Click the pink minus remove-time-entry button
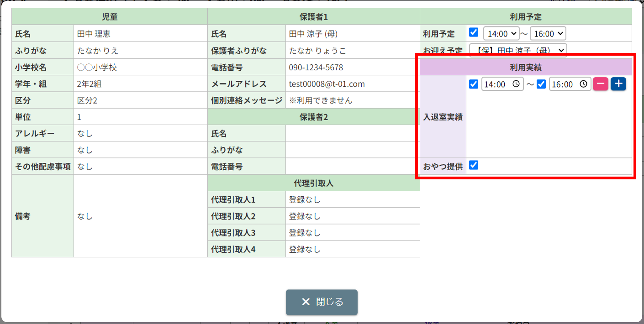The height and width of the screenshot is (324, 644). coord(601,84)
